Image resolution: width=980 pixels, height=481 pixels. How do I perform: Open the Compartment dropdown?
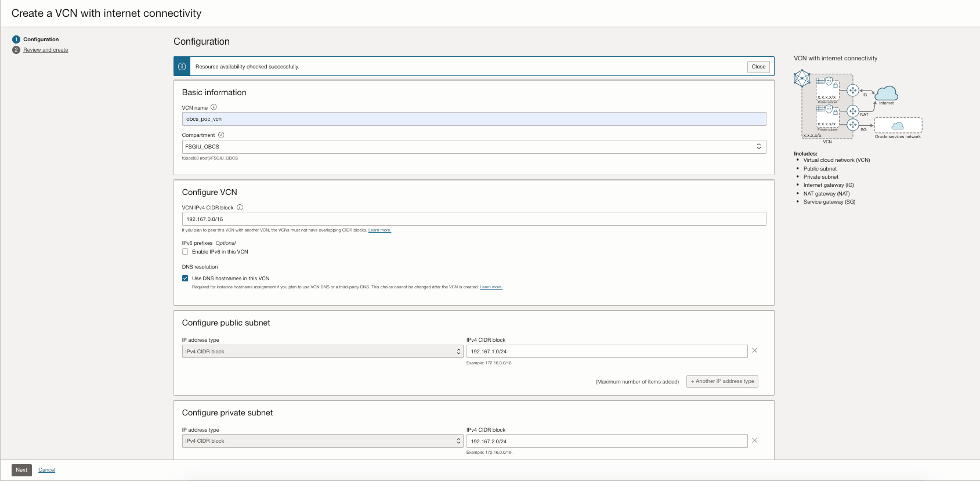[x=473, y=147]
